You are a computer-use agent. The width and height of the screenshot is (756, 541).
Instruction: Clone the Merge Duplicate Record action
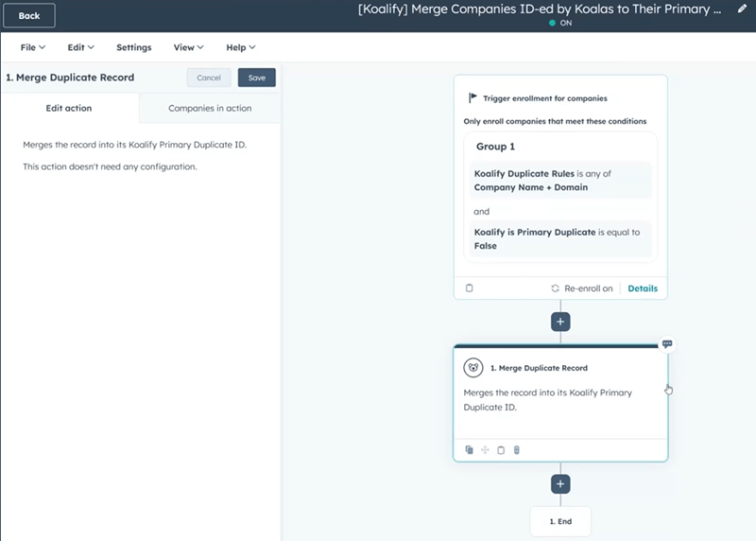tap(469, 450)
